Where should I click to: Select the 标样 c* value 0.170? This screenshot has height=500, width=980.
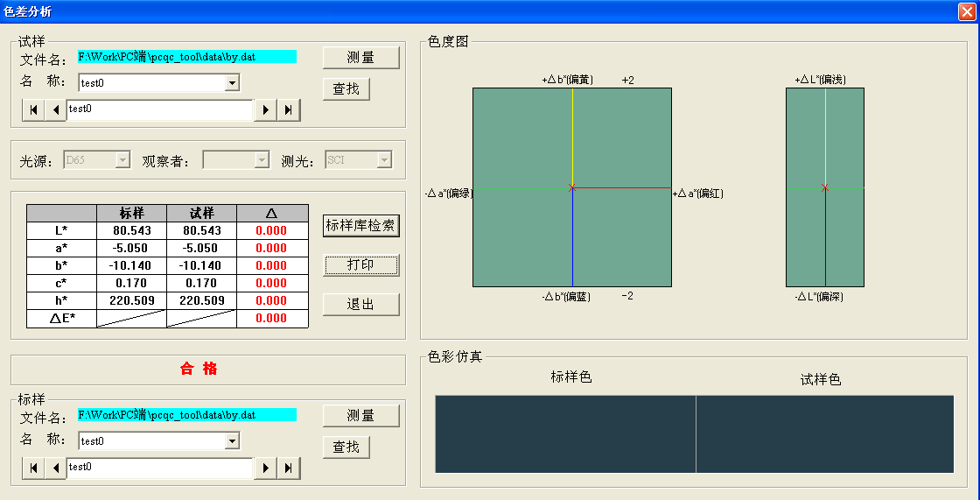132,283
